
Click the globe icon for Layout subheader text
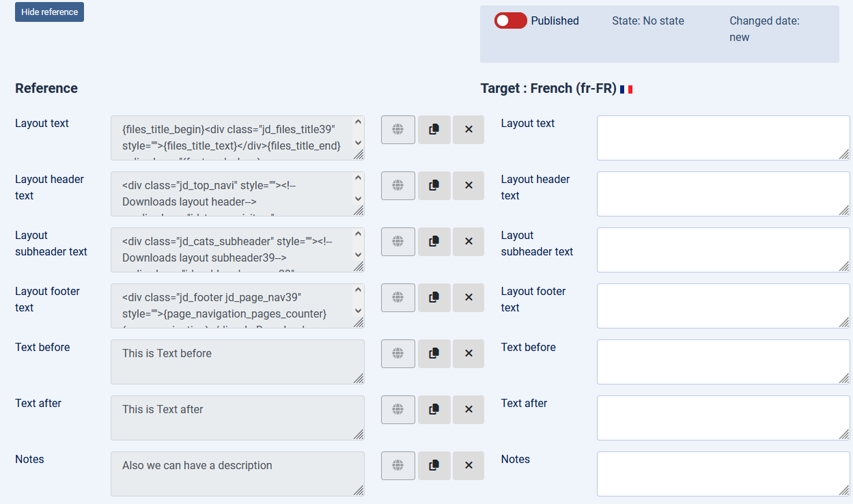[x=398, y=242]
